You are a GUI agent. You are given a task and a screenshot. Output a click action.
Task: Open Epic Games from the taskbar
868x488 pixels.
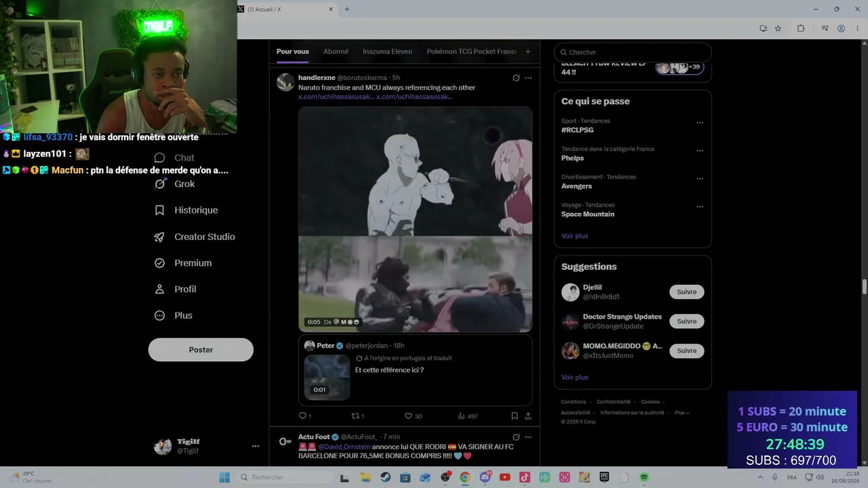[604, 477]
